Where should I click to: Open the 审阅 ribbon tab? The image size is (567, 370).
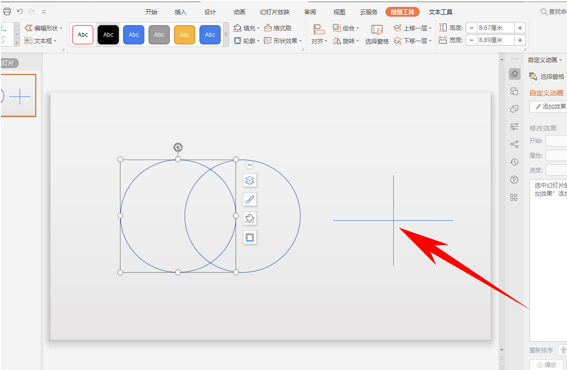[x=310, y=12]
